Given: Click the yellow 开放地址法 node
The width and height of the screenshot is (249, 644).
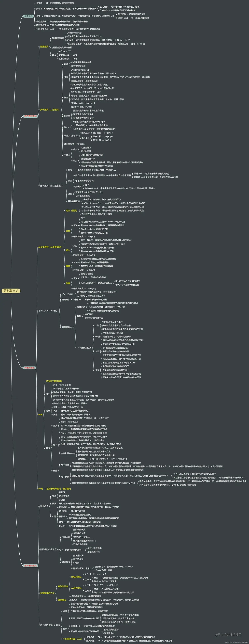Looking at the screenshot, I should [63, 586].
